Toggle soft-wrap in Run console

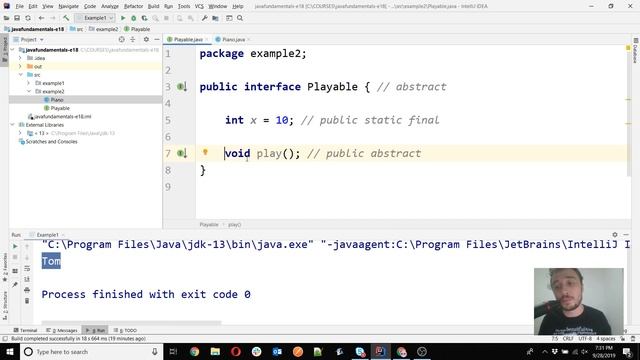click(x=27, y=268)
